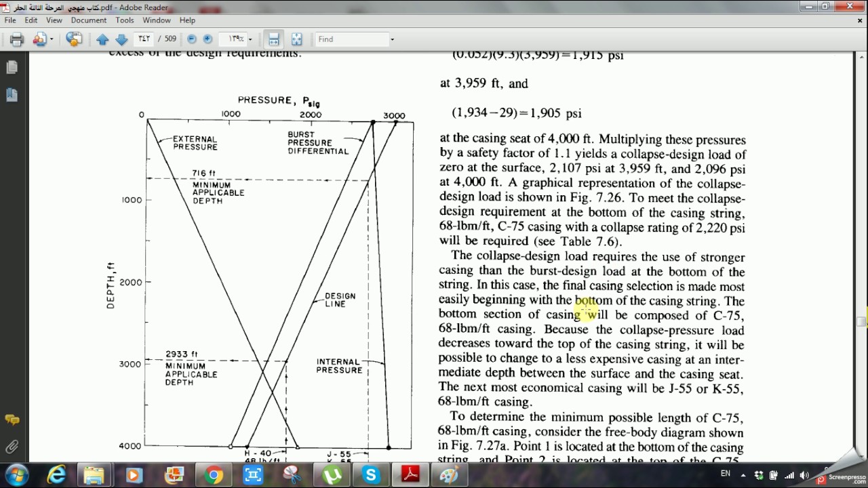Zoom in using the plus button
868x488 pixels.
pos(208,39)
